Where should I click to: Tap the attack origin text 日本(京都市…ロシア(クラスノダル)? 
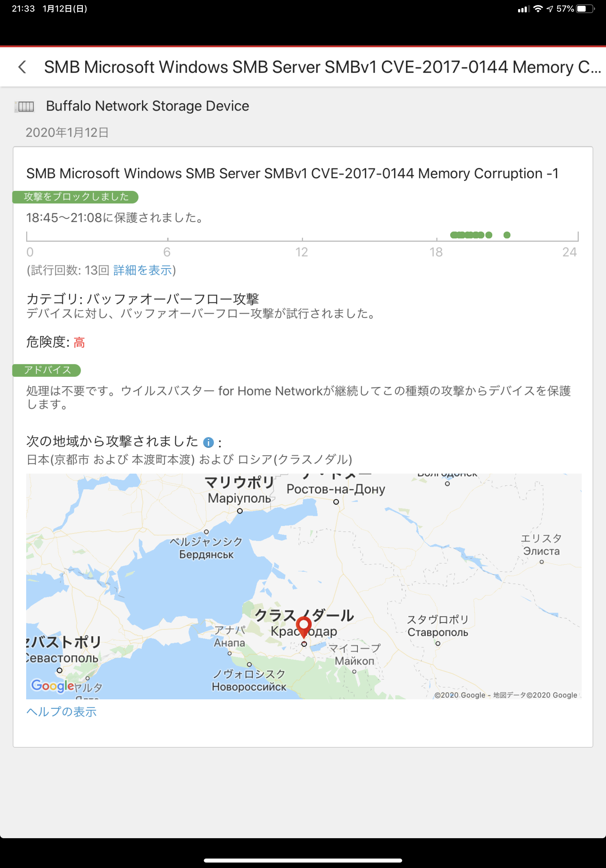tap(189, 460)
